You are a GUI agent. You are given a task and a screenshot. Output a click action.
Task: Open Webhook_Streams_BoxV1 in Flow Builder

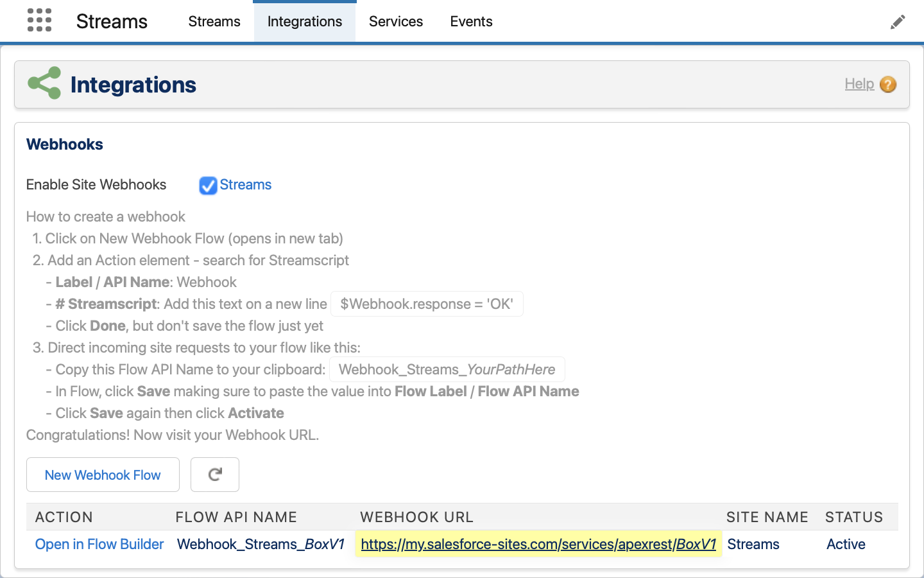click(99, 544)
